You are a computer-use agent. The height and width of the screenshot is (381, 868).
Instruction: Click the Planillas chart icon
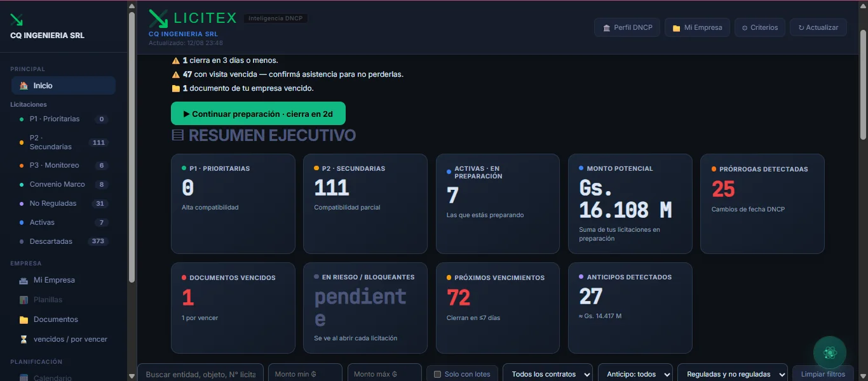(24, 300)
